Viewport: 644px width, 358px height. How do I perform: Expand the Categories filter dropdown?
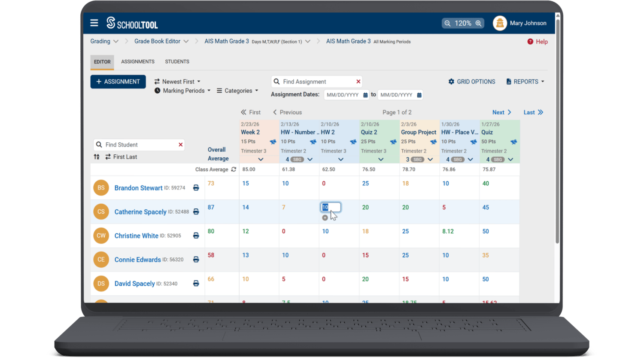237,91
